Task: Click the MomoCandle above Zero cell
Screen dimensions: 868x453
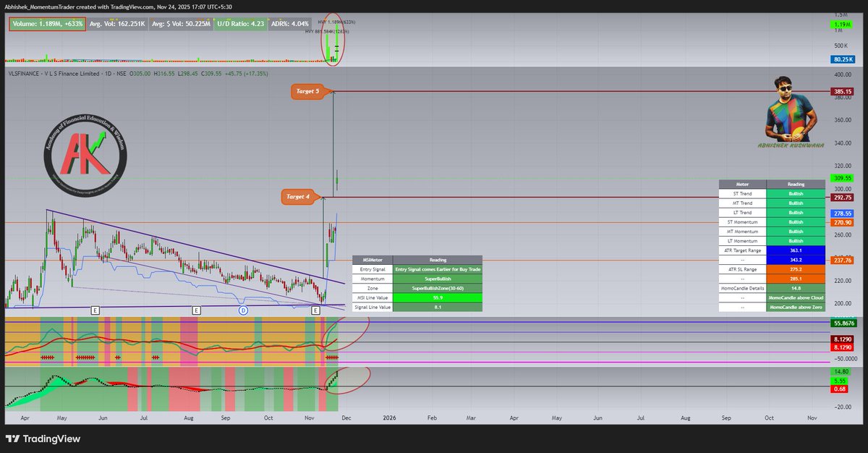Action: pos(796,307)
